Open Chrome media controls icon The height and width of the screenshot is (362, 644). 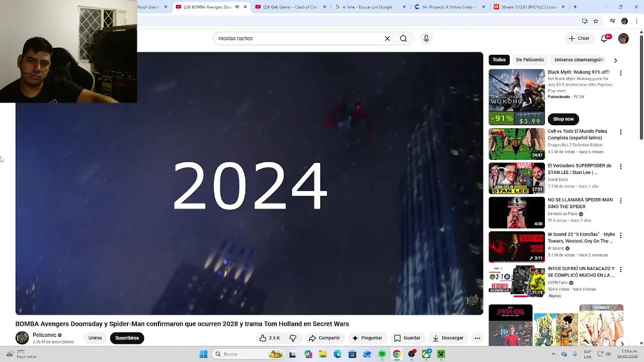point(612,21)
